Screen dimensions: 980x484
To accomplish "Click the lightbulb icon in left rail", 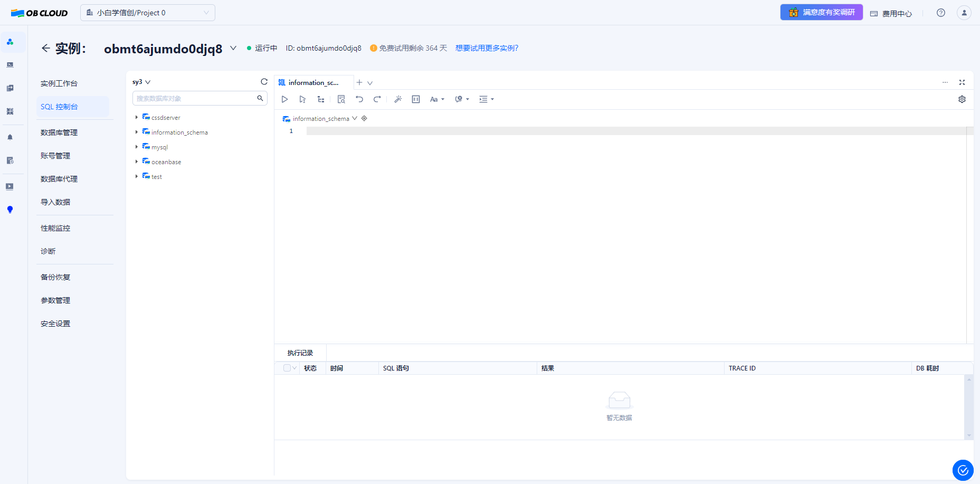I will tap(10, 210).
